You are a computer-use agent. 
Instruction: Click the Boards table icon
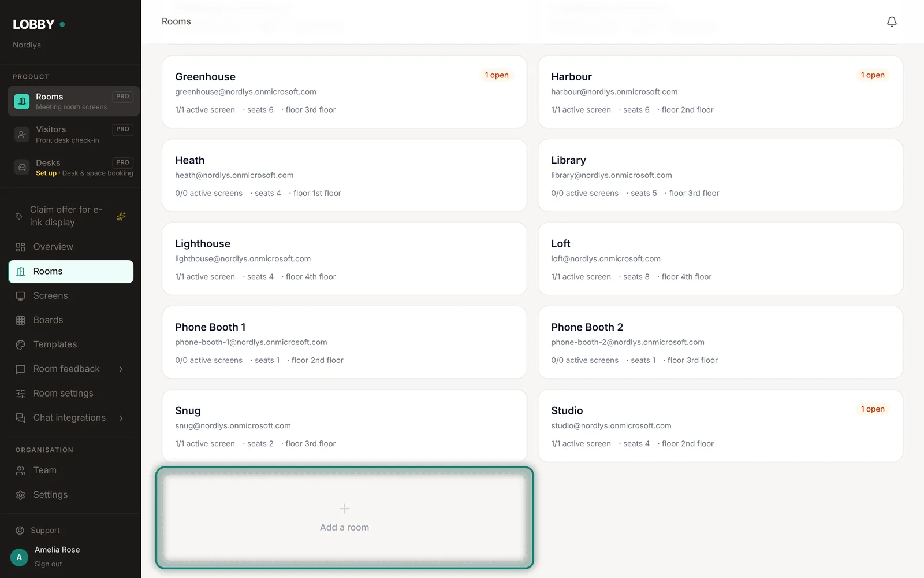21,320
